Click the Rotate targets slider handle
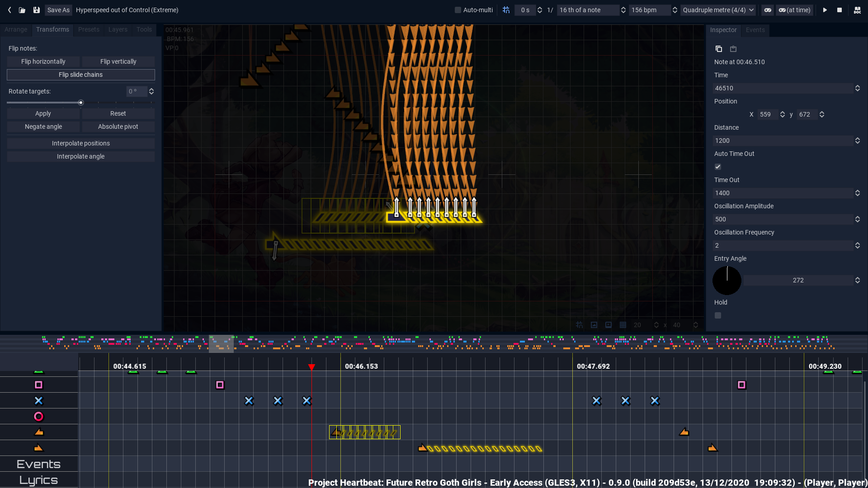Viewport: 868px width, 488px height. 81,103
